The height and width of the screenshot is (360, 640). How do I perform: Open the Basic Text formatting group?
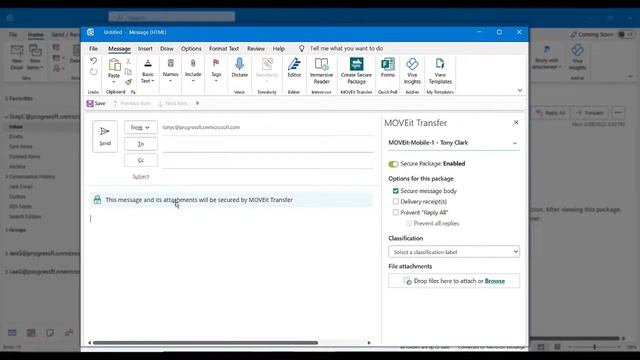click(x=148, y=71)
